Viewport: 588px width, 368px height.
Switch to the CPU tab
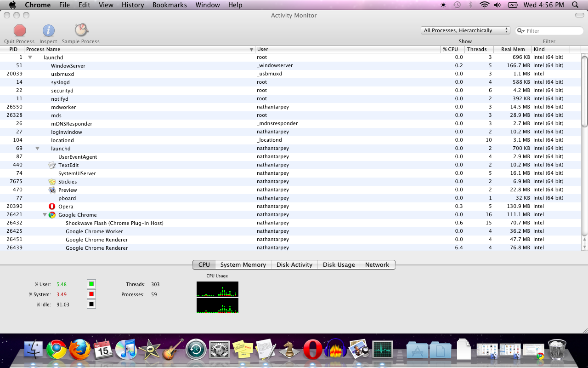204,264
